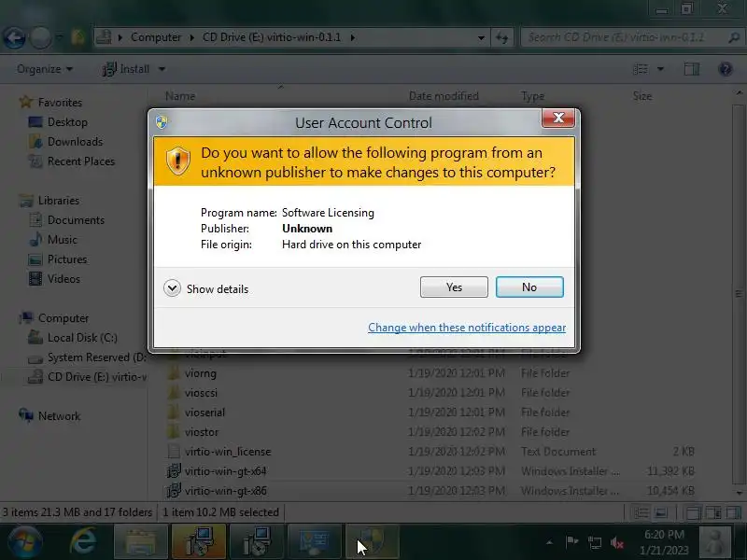Open the UAC shield taskbar item

click(x=372, y=541)
